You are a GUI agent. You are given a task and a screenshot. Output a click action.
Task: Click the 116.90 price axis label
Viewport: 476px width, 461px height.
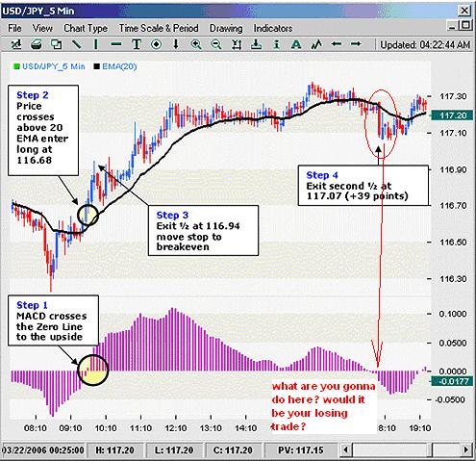point(453,169)
